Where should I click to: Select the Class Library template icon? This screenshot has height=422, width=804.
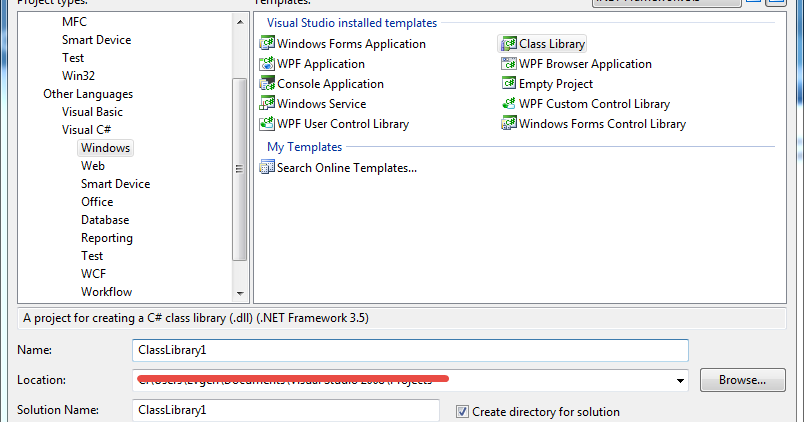509,44
